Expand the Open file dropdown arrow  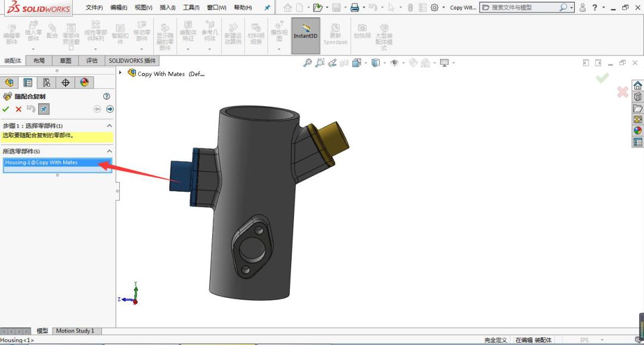(327, 7)
